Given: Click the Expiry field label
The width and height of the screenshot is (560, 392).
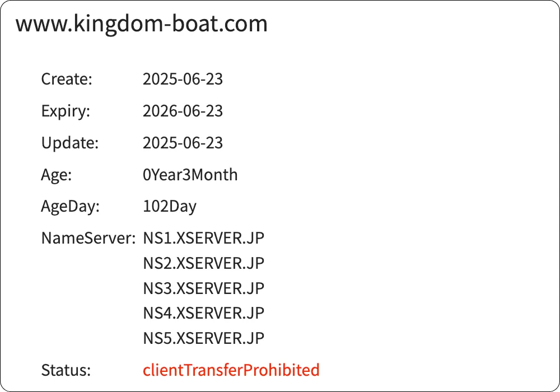Looking at the screenshot, I should 66,111.
